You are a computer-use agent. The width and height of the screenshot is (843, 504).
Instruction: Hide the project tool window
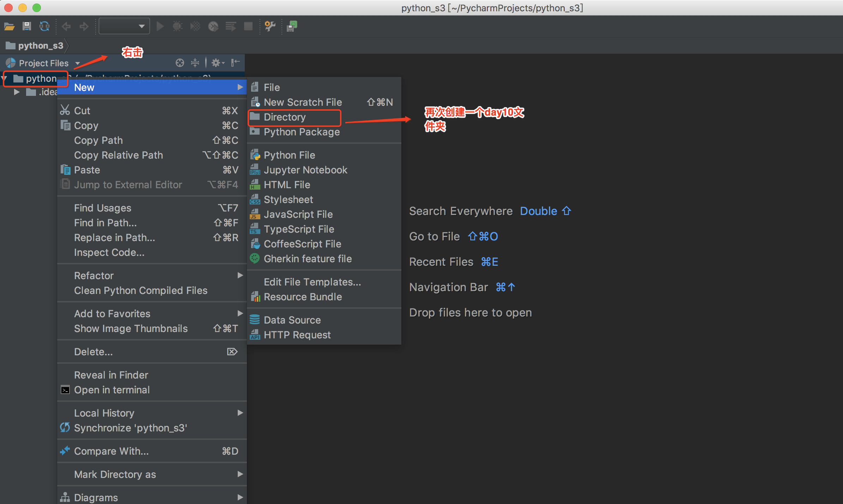[235, 63]
